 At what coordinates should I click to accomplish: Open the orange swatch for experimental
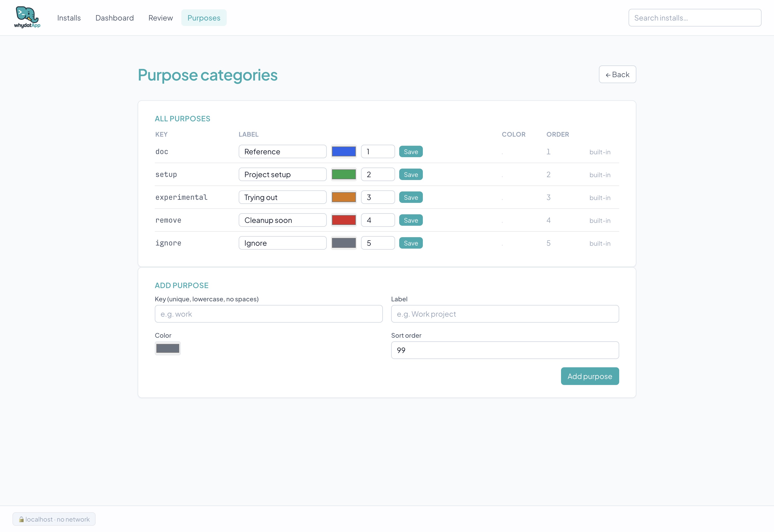(x=344, y=197)
